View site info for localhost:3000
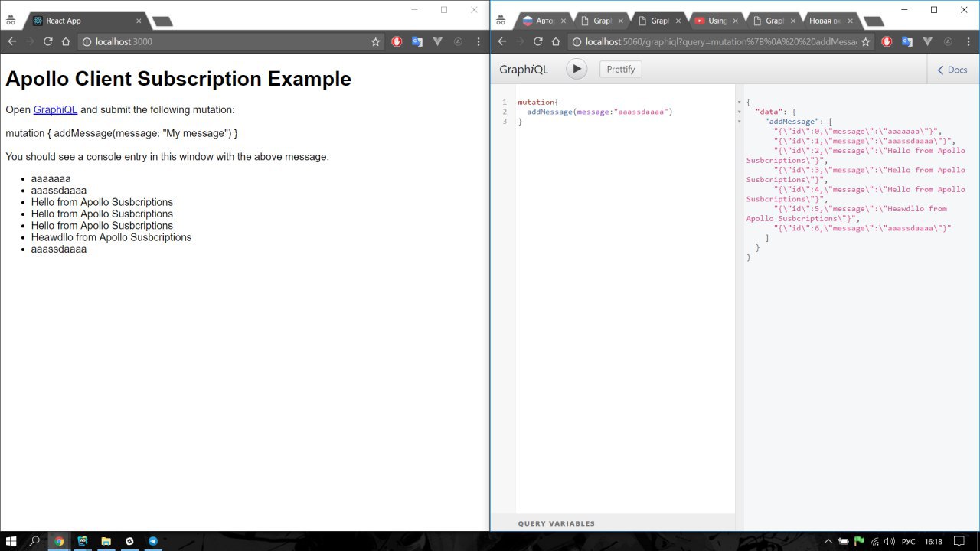 [87, 42]
